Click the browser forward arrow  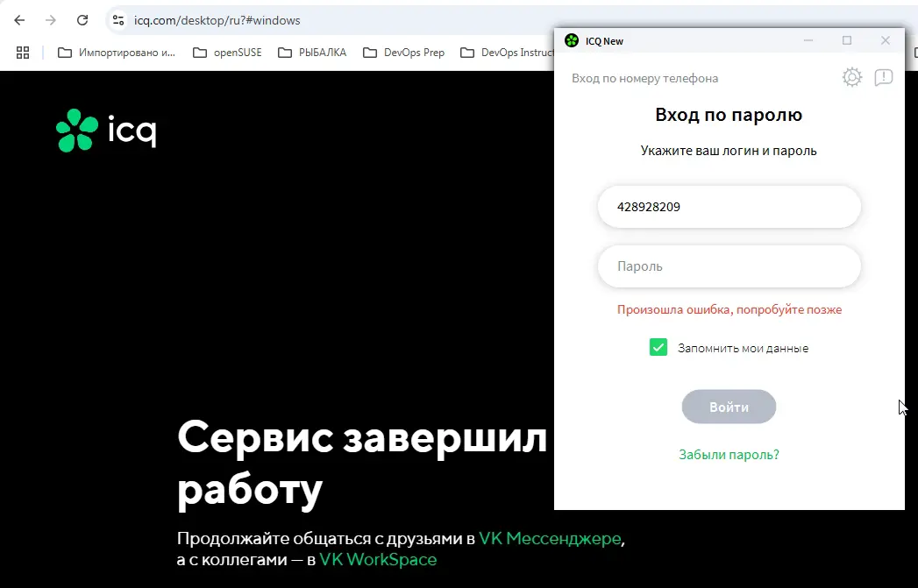pos(51,20)
